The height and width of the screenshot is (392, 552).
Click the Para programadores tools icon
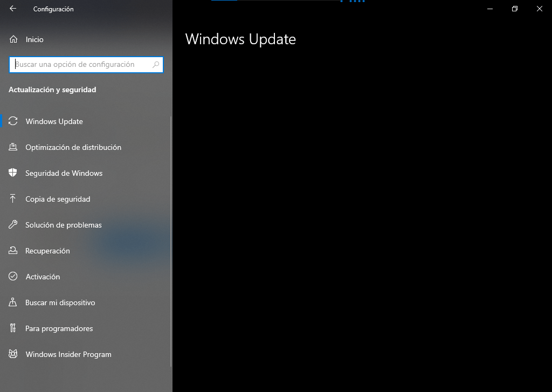tap(13, 328)
